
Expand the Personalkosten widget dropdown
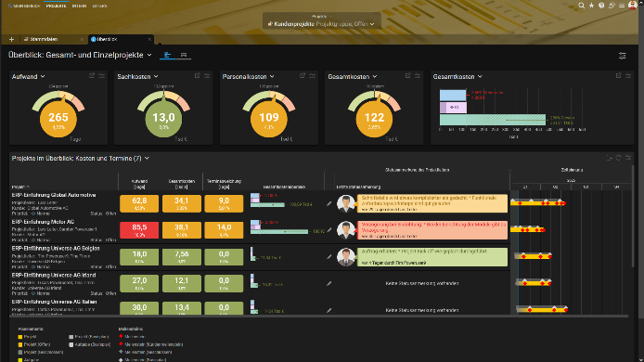[x=272, y=76]
